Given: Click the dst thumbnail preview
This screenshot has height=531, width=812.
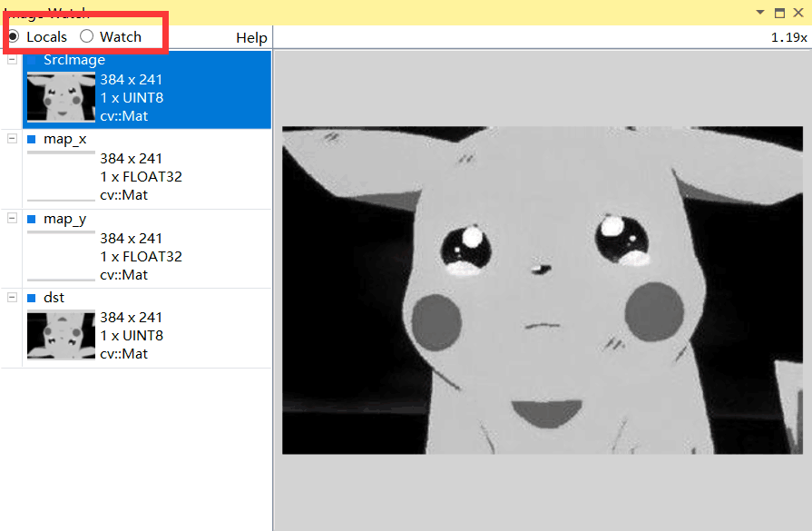Looking at the screenshot, I should click(61, 335).
